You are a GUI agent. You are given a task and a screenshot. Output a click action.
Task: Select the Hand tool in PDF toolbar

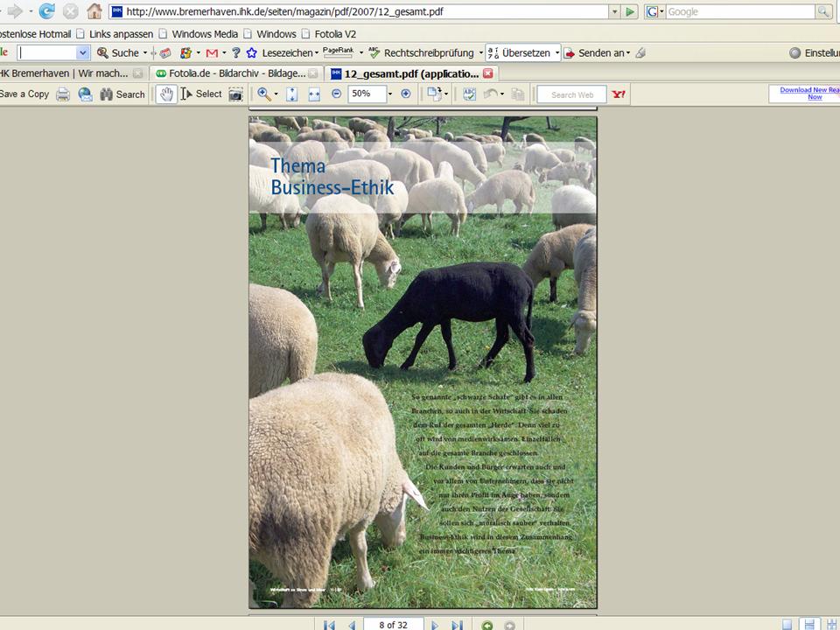click(x=166, y=94)
